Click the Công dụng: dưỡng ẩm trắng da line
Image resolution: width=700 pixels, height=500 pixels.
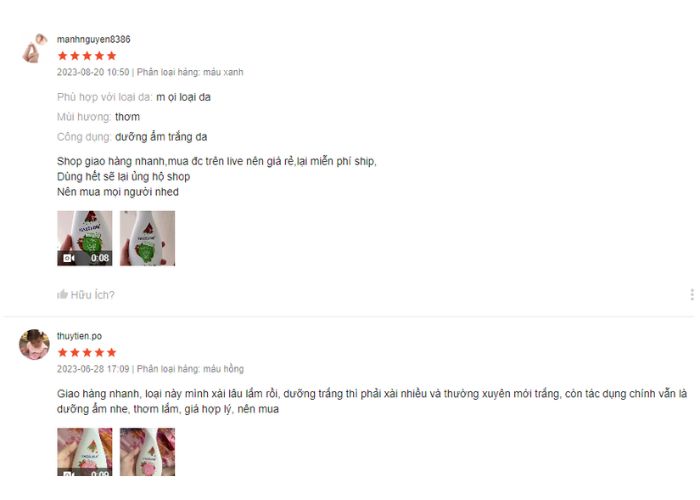(132, 137)
